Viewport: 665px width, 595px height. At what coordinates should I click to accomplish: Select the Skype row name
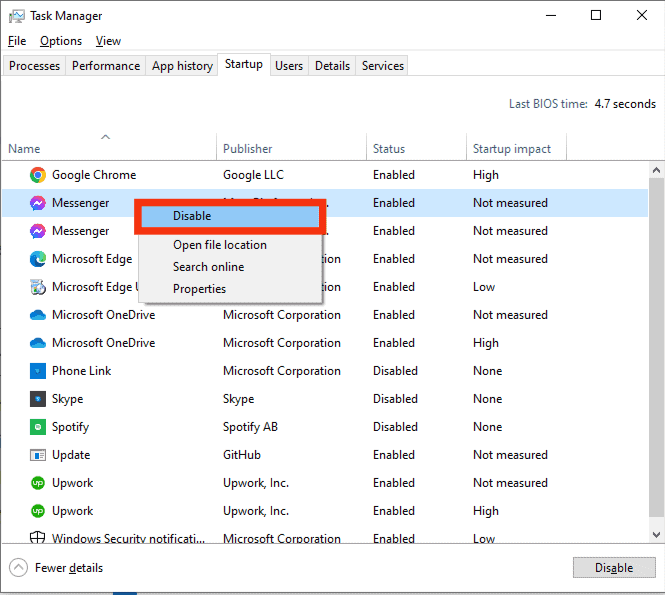[67, 399]
